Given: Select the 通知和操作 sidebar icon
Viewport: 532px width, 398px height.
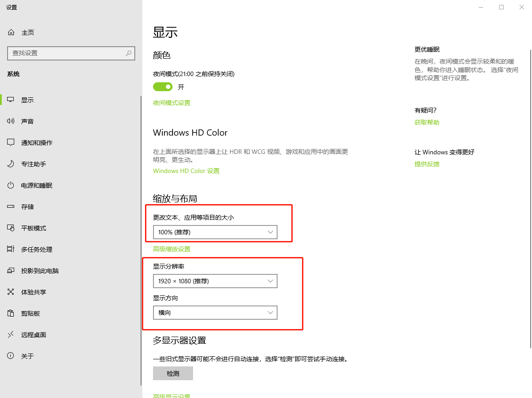Looking at the screenshot, I should tap(10, 142).
